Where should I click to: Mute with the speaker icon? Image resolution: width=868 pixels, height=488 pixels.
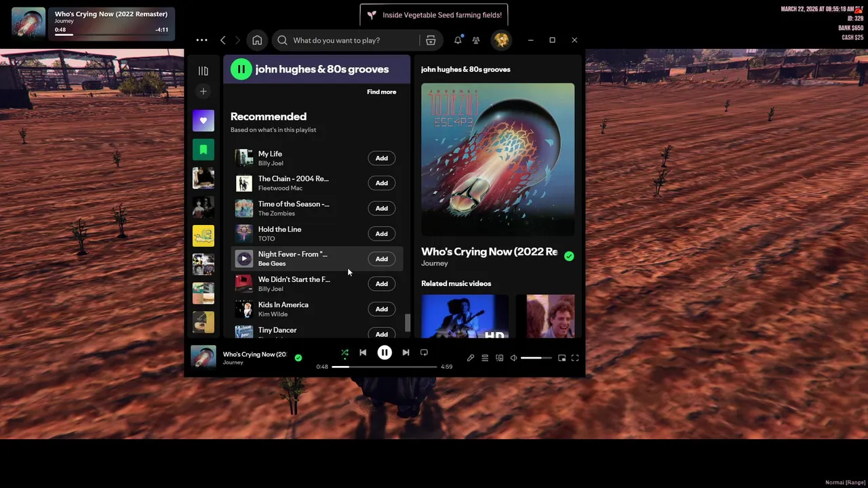pyautogui.click(x=513, y=358)
